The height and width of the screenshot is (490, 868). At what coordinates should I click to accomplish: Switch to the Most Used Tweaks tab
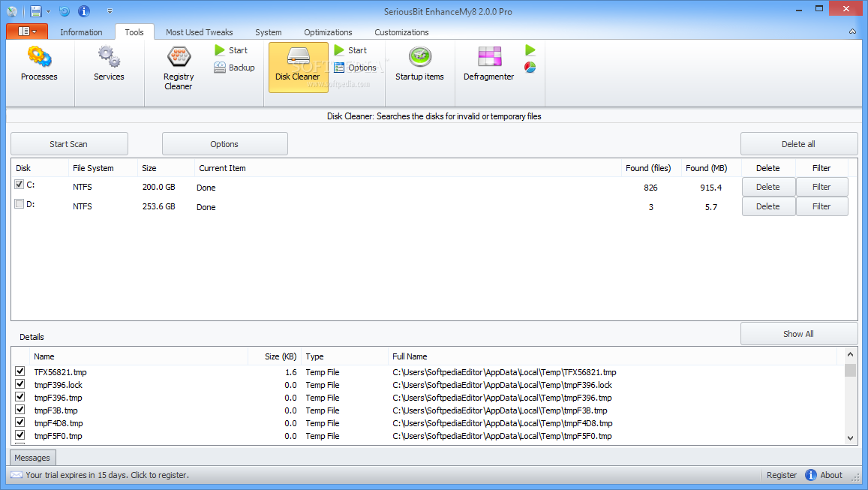click(200, 32)
